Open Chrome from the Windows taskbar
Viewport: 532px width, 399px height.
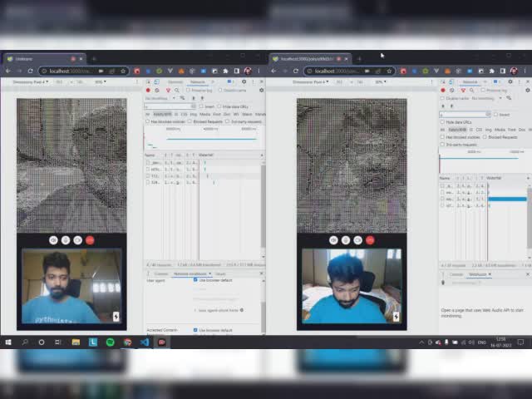[x=127, y=342]
